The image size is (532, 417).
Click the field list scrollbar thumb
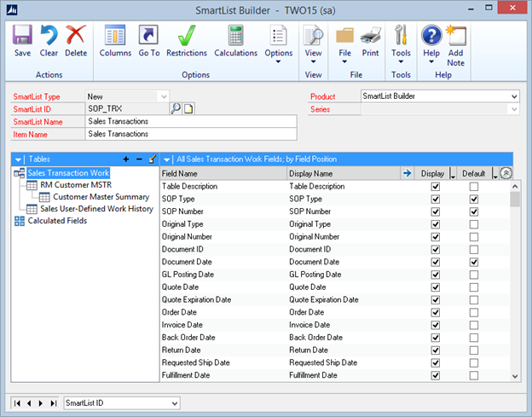515,200
